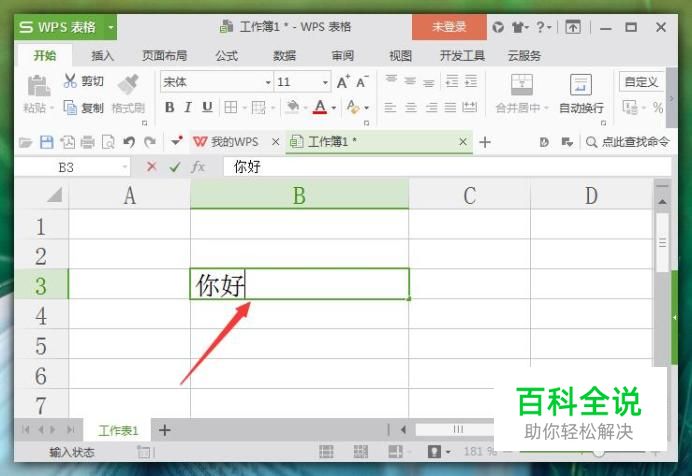Click the cell borders icon
Viewport: 692px width, 476px height.
(230, 107)
